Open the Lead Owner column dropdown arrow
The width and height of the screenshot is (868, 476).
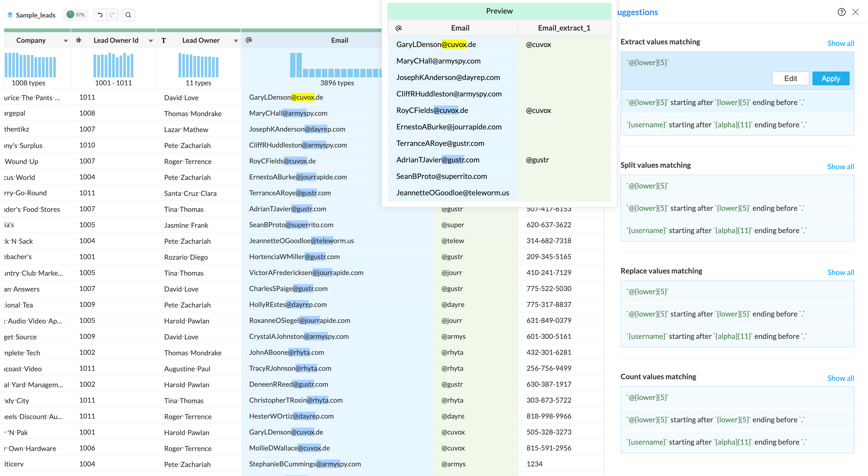coord(236,41)
